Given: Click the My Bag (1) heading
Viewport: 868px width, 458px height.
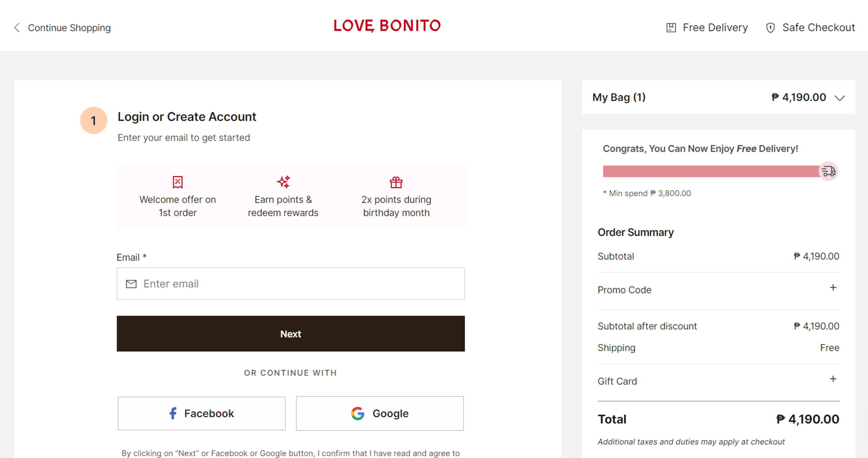Looking at the screenshot, I should pos(619,97).
